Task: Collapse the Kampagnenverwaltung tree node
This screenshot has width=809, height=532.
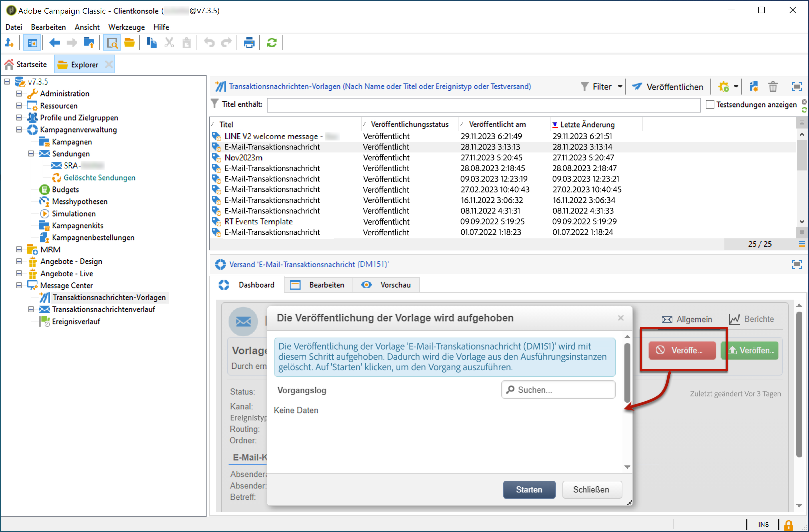Action: 19,130
